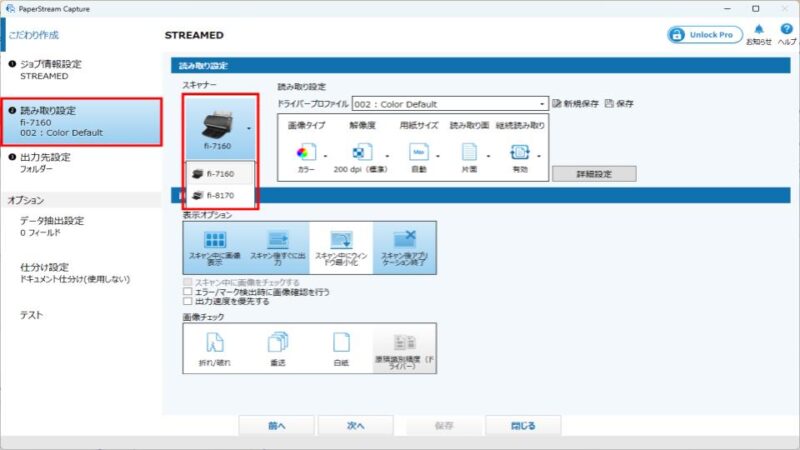Click the Unlock Pro button
The width and height of the screenshot is (800, 450).
(705, 35)
